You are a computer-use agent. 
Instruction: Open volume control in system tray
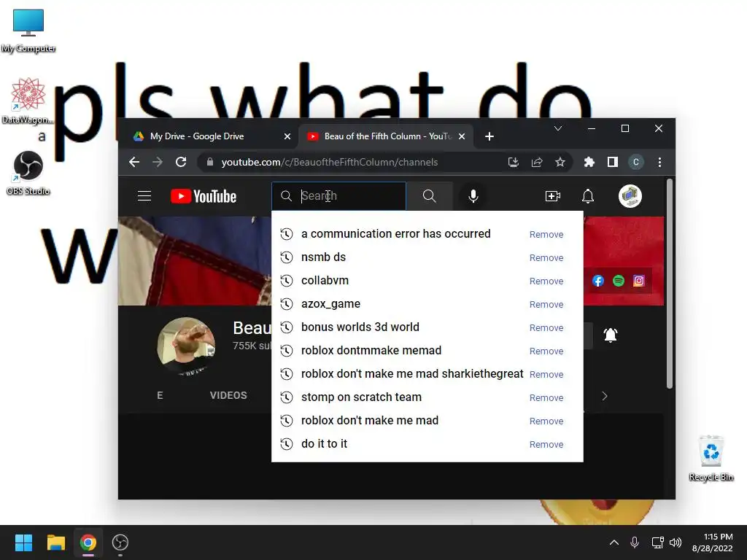pos(676,542)
